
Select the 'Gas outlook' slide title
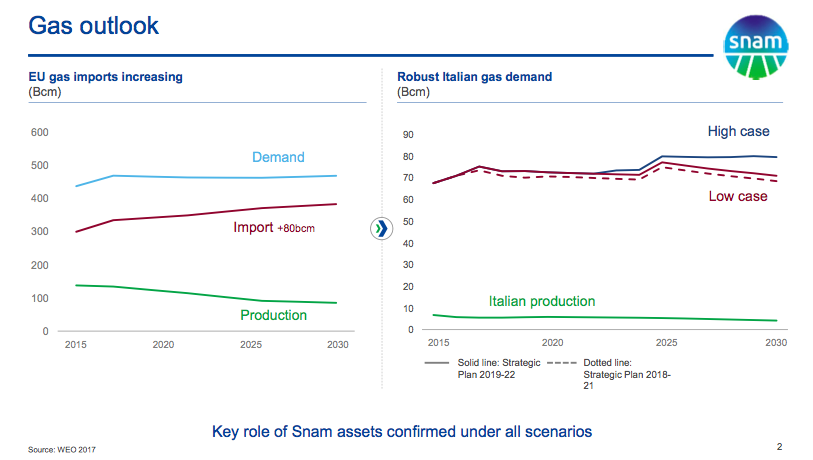(93, 26)
